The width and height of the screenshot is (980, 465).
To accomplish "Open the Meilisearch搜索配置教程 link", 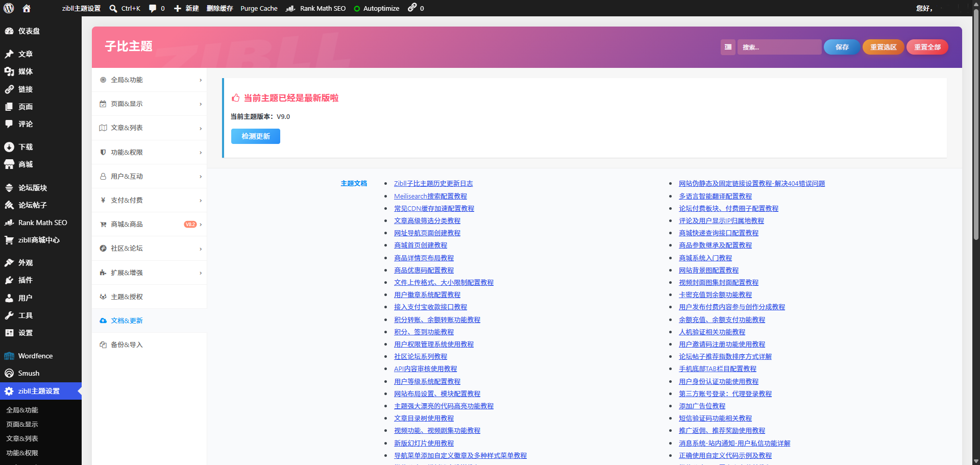I will [430, 196].
